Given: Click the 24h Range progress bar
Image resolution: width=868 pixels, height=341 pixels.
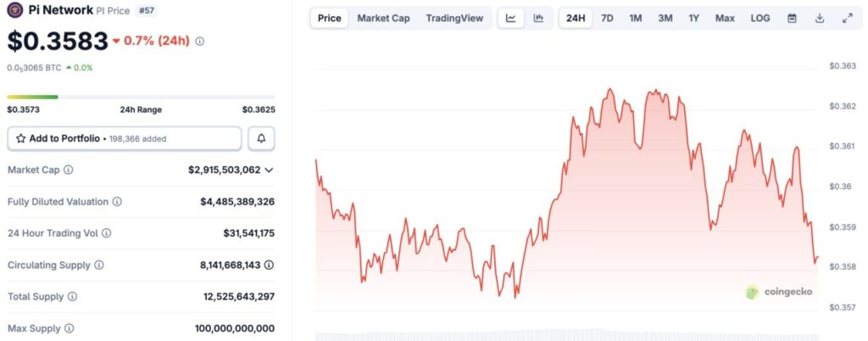Looking at the screenshot, I should 141,97.
